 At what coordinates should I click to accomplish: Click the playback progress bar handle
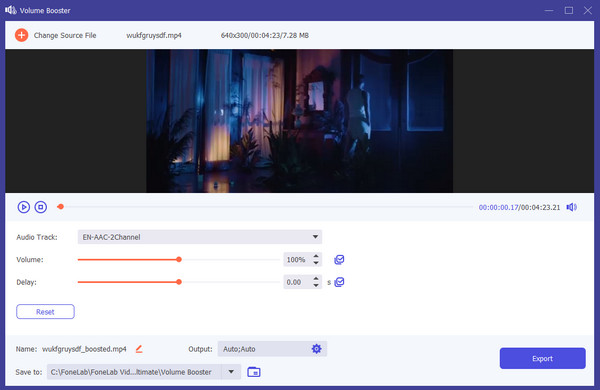pyautogui.click(x=60, y=207)
